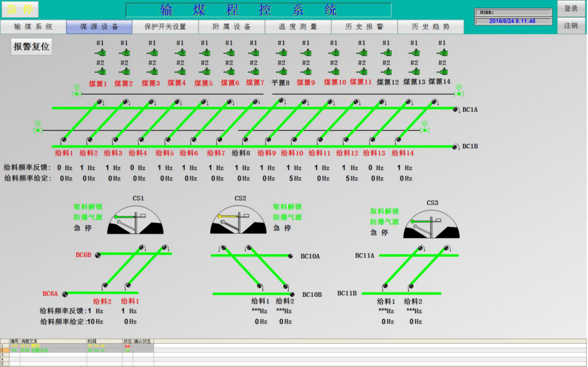This screenshot has height=367, width=588.
Task: Click the feeder roller icon above 给料14 on BC1B
Action: [x=398, y=140]
